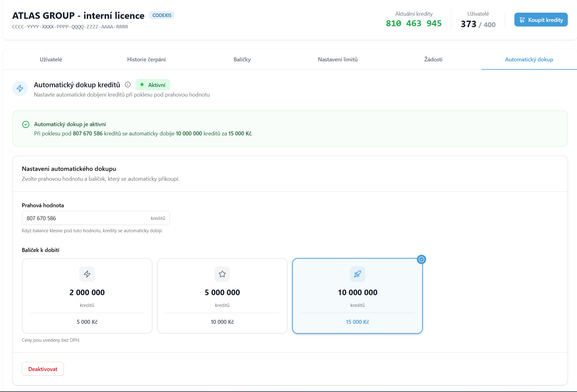Viewport: 577px width, 392px height.
Task: Click the lightning icon on 2 000 000 package
Action: tap(87, 274)
